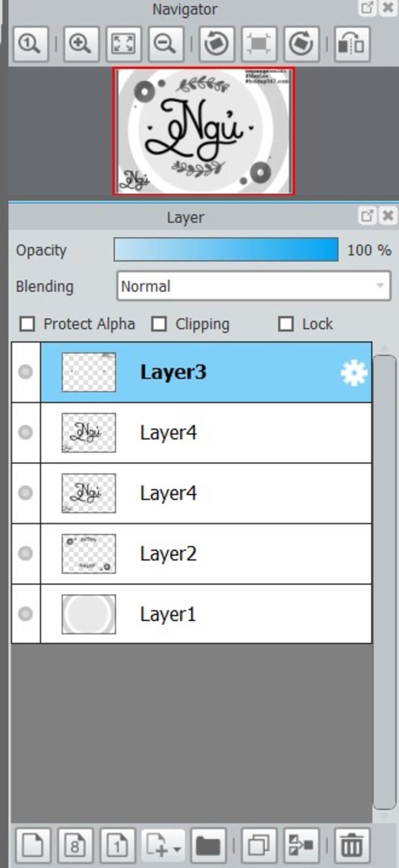Screen dimensions: 399x868
Task: Add a new layer folder
Action: [208, 846]
